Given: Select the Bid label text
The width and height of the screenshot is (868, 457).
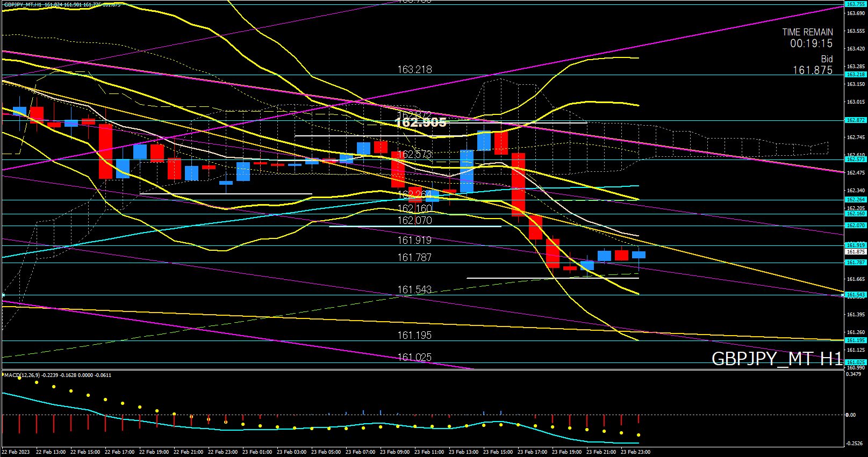Looking at the screenshot, I should click(827, 59).
